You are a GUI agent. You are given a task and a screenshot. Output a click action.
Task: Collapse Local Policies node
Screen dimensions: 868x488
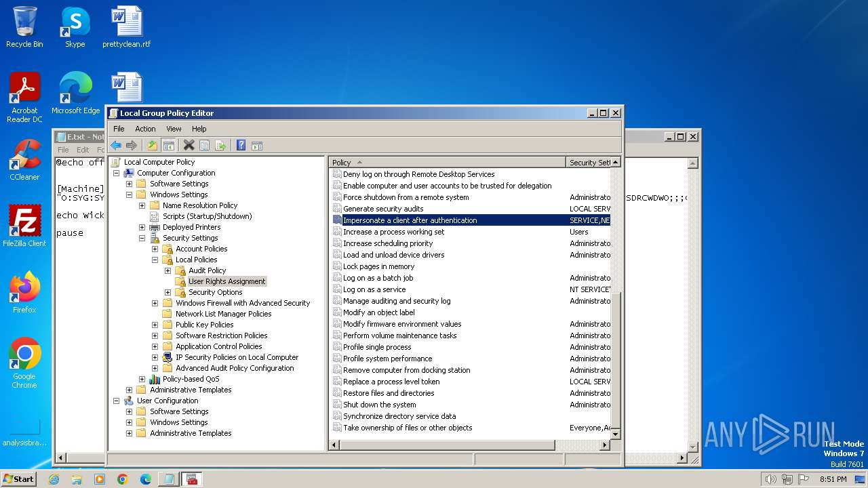coord(155,260)
